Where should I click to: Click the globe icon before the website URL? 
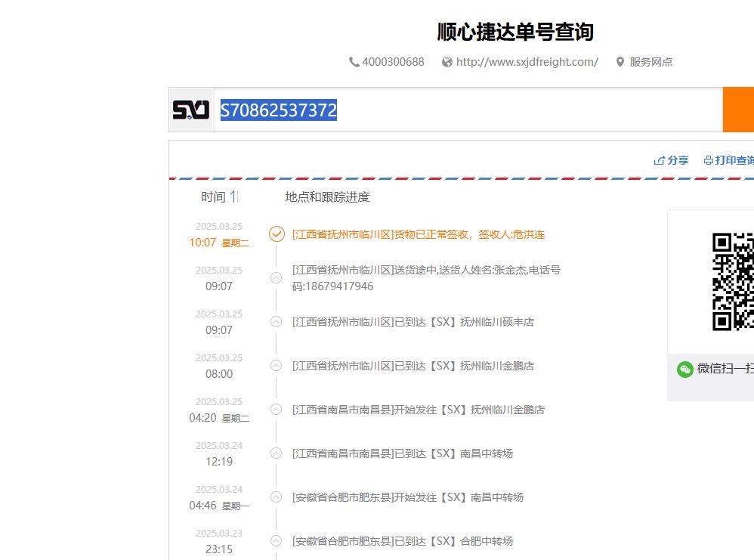click(447, 62)
